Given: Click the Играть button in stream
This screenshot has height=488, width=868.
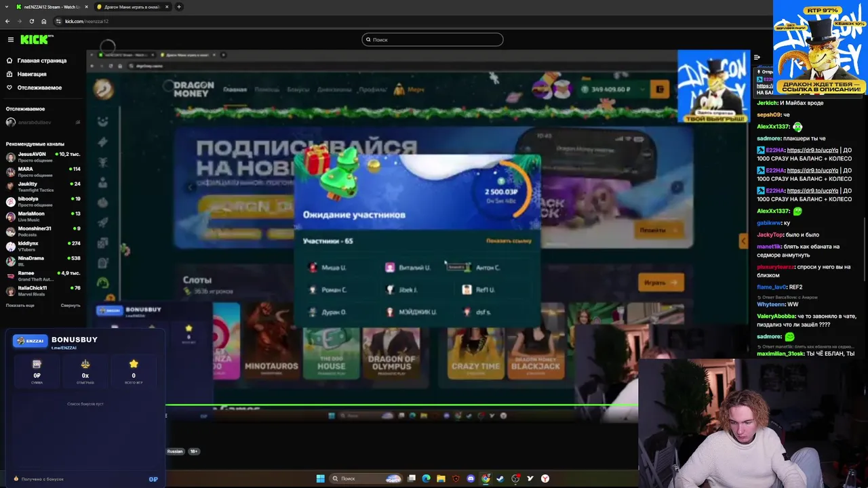Looking at the screenshot, I should tap(660, 283).
